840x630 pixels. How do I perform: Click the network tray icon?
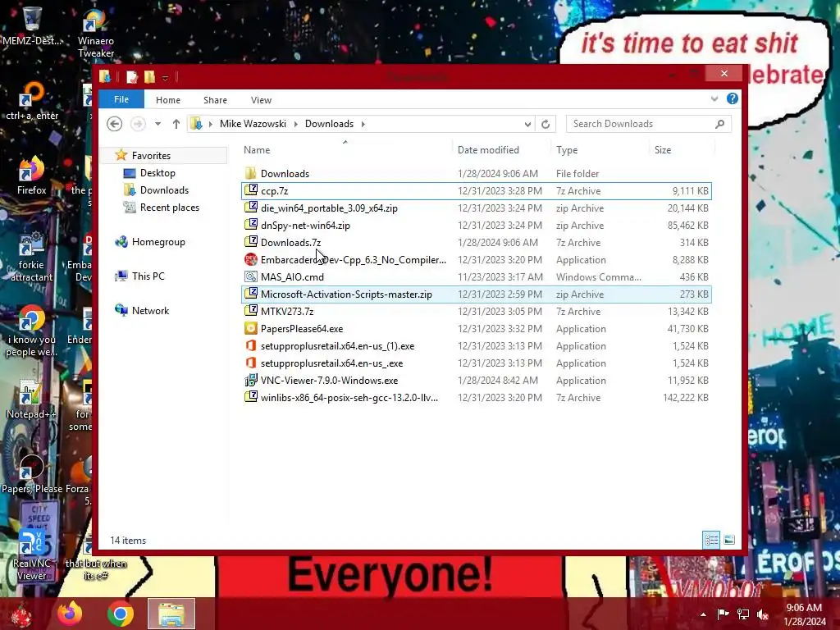742,614
